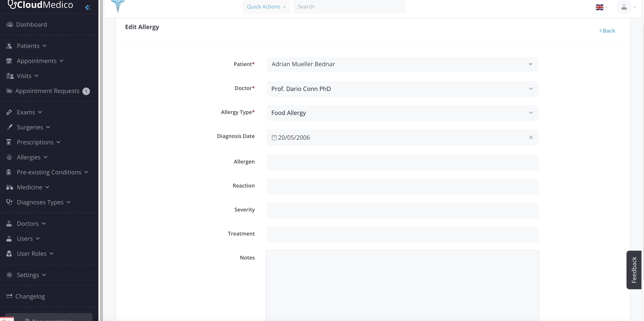This screenshot has height=321, width=644.
Task: Open the Allergy Type dropdown
Action: [x=531, y=113]
